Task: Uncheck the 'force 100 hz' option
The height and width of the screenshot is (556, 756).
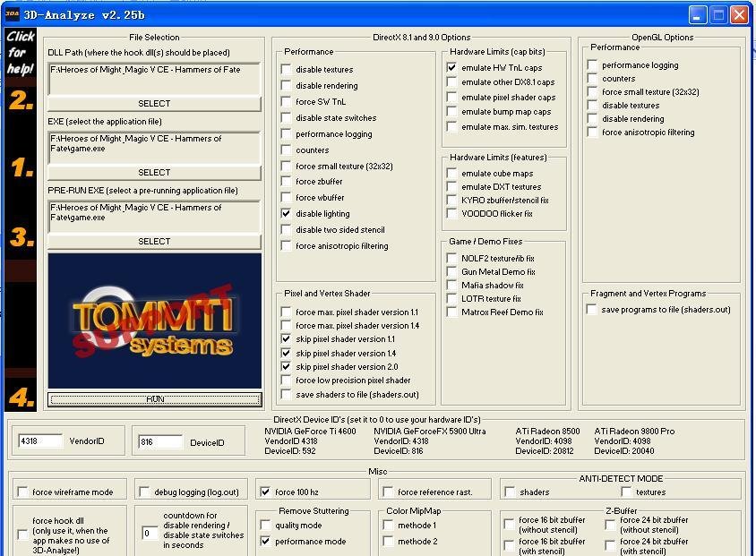Action: click(265, 492)
